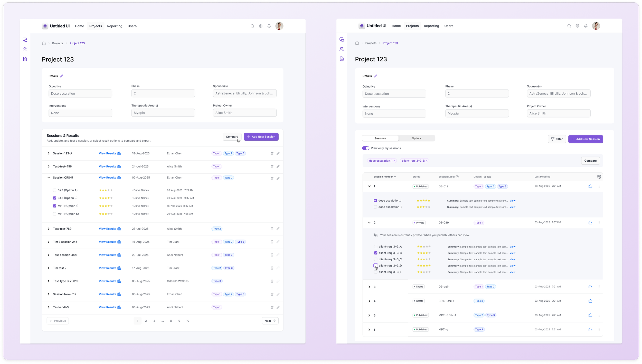Open the users icon in left sidebar
The height and width of the screenshot is (364, 642).
[x=25, y=50]
